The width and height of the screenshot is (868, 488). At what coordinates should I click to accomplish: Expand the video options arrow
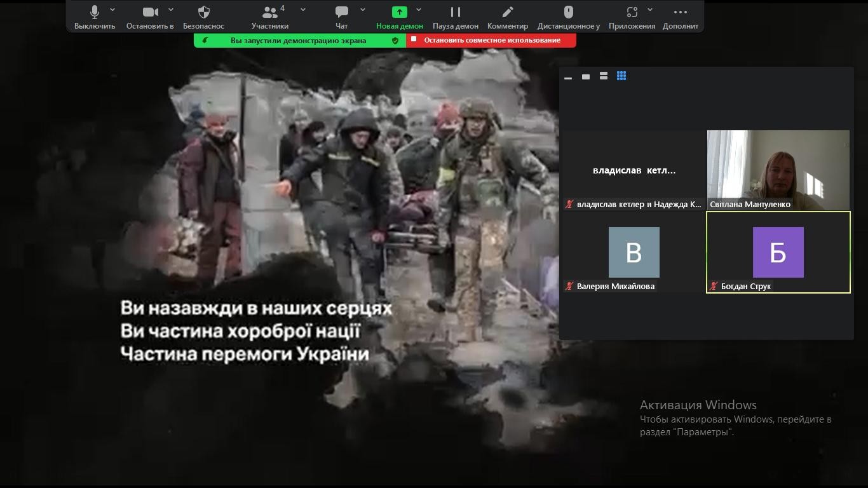click(171, 10)
